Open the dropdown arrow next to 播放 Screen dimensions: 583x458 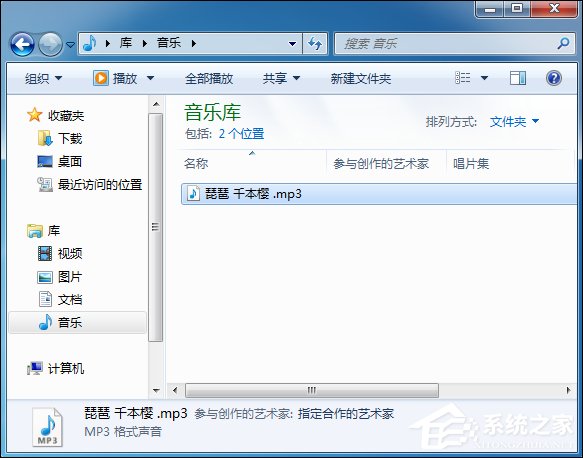pos(150,78)
